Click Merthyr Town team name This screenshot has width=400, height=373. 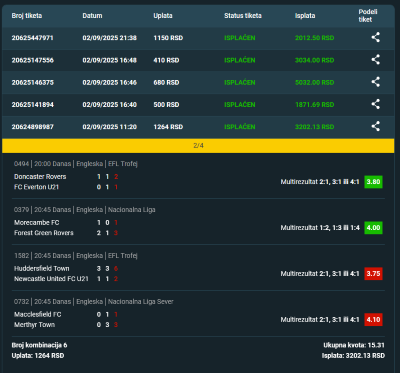pos(34,325)
